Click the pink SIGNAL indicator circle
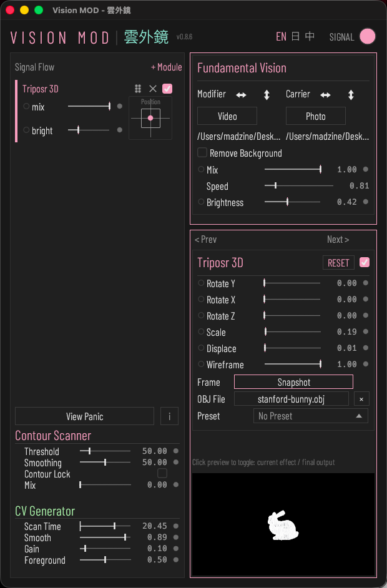Screen dimensions: 387x588 [x=368, y=36]
